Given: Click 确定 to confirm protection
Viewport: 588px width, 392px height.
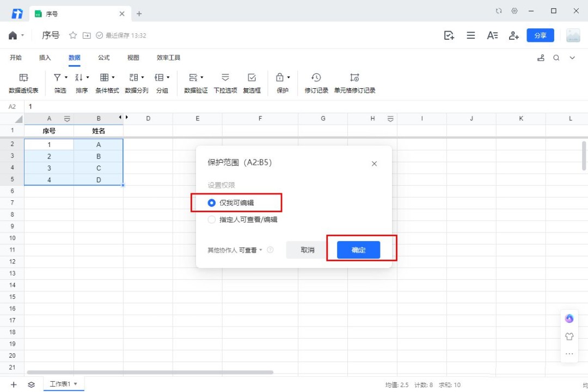Looking at the screenshot, I should (x=358, y=250).
